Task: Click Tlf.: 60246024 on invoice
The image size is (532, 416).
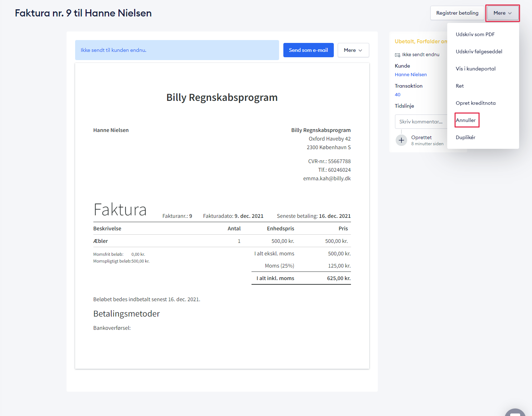Action: pyautogui.click(x=335, y=170)
